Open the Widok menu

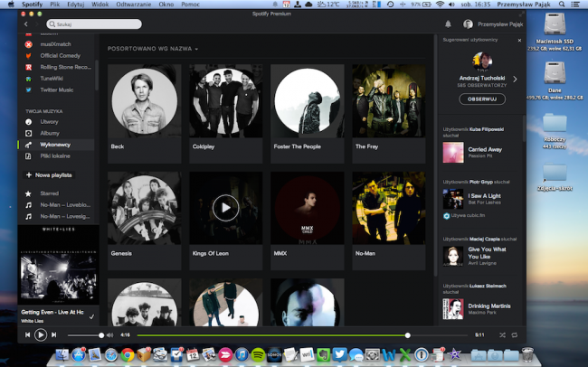point(100,5)
